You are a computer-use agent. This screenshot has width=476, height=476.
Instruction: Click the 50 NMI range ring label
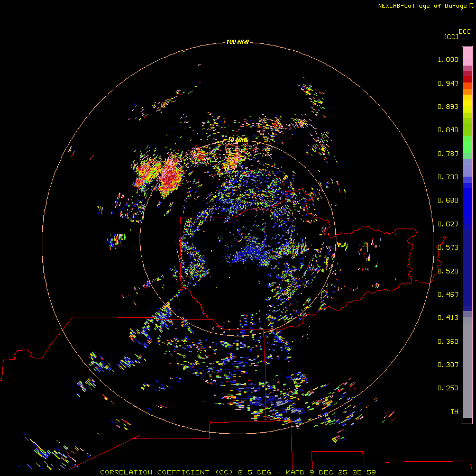pos(237,140)
